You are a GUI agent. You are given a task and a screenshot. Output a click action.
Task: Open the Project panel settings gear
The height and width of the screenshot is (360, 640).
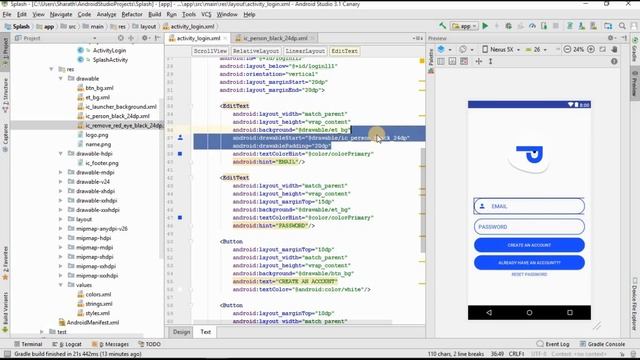pos(144,38)
